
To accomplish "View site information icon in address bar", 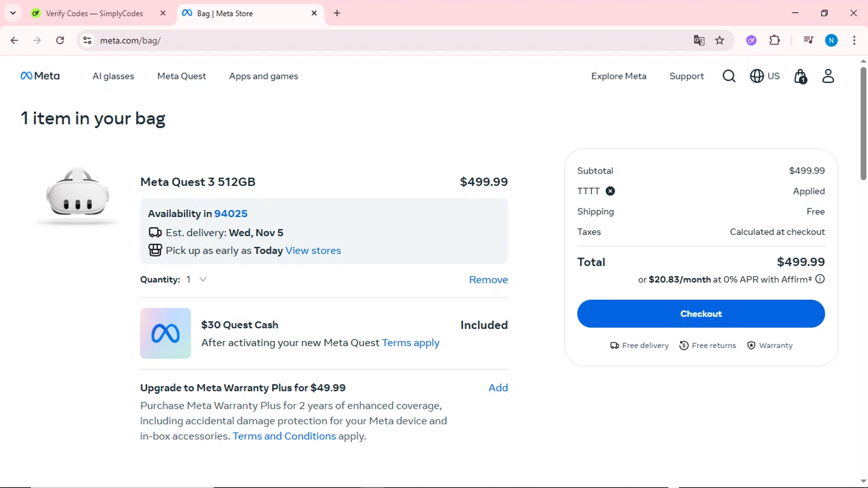I will pos(87,41).
